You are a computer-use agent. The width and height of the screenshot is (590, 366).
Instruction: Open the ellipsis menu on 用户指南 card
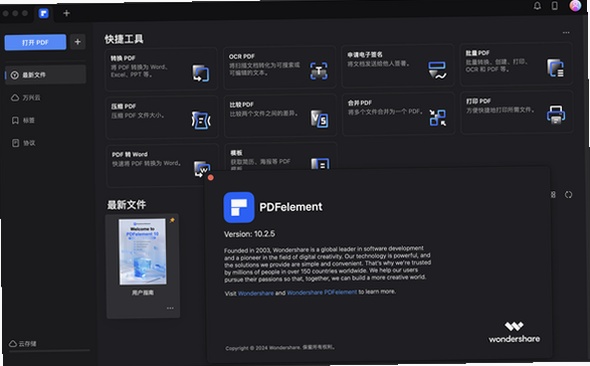click(x=170, y=308)
